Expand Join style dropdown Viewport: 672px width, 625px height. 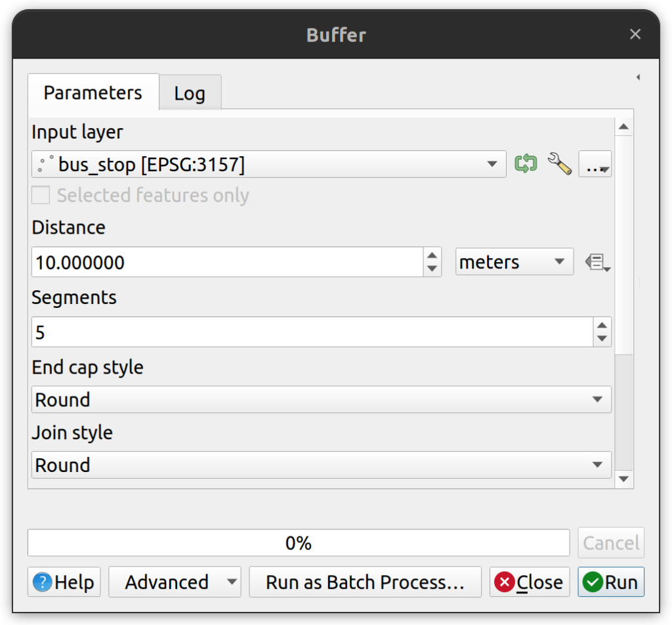coord(321,465)
